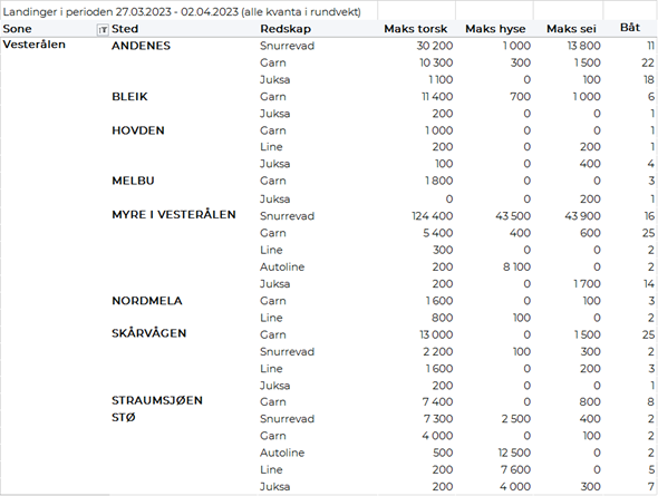Click the Sted column header
The height and width of the screenshot is (496, 658).
pyautogui.click(x=125, y=30)
